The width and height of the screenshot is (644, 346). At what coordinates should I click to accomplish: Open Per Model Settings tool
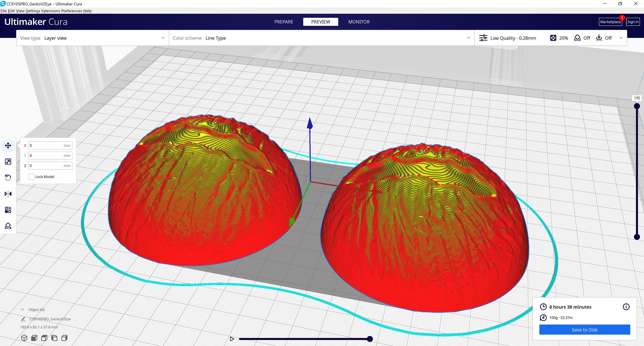click(x=8, y=210)
